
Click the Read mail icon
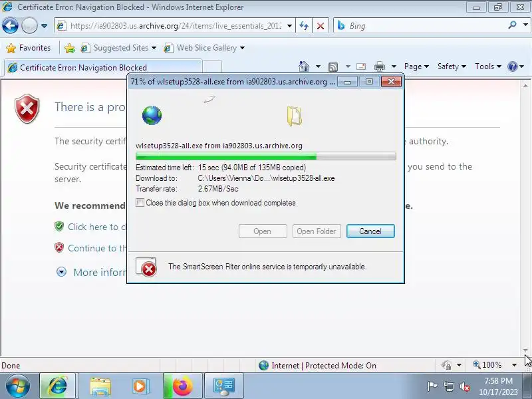361,66
